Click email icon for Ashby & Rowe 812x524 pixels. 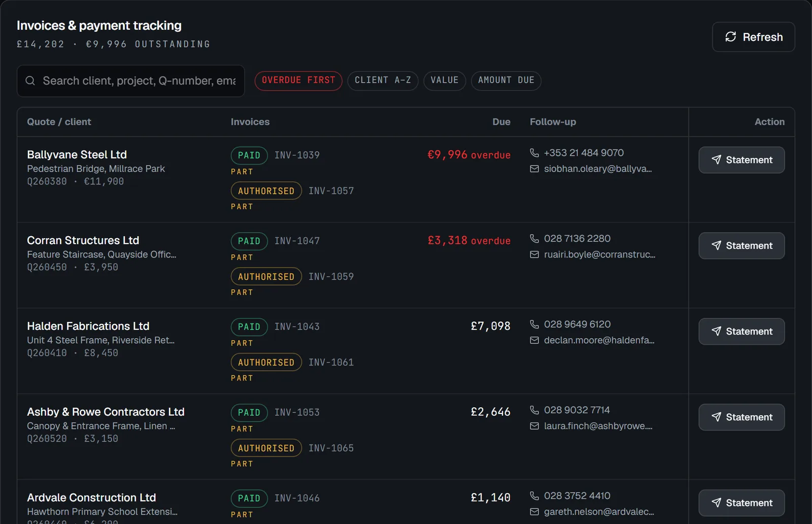[x=534, y=426]
